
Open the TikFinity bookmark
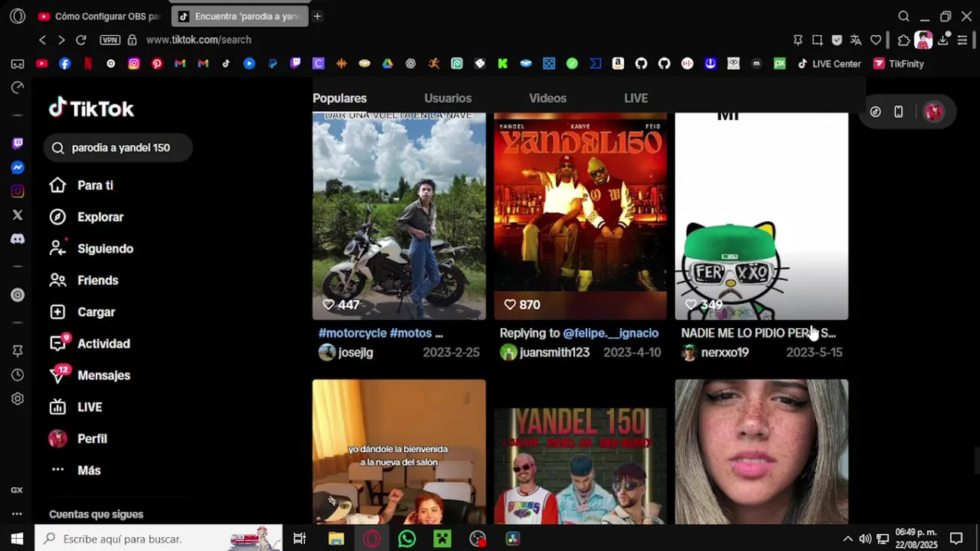click(x=899, y=64)
